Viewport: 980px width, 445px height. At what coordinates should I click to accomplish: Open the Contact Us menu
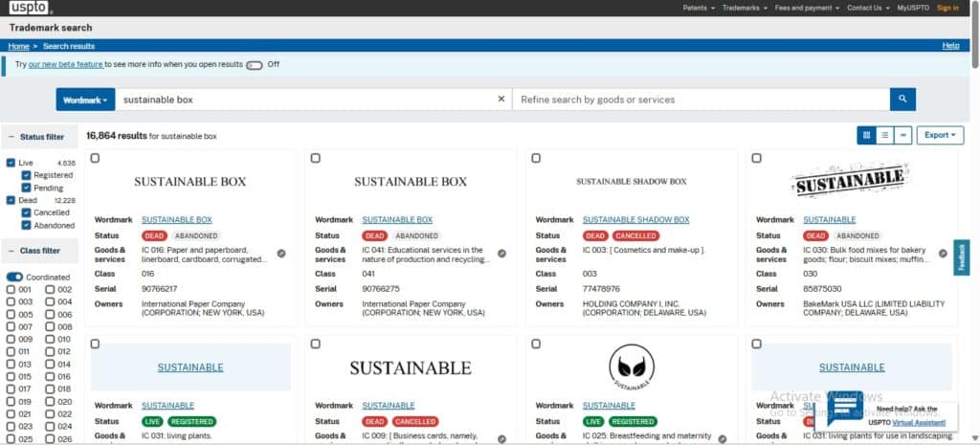(868, 8)
